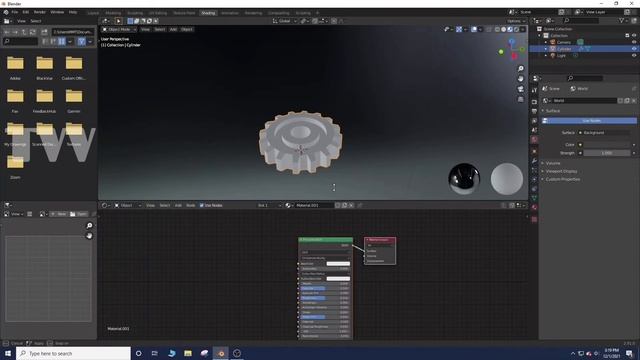640x360 pixels.
Task: Open the Object Data green triangle tab
Action: tap(534, 198)
